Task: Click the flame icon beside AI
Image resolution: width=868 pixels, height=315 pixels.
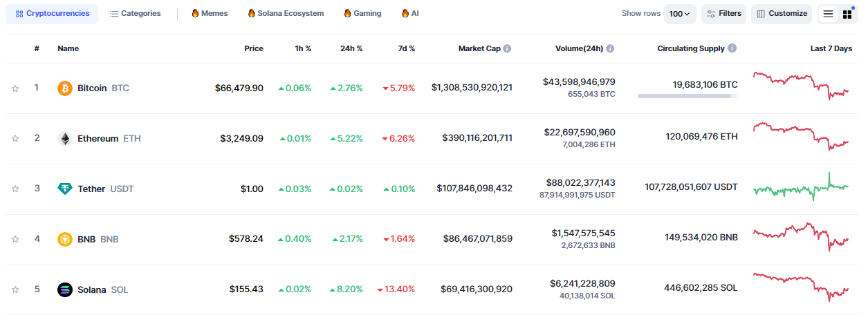Action: point(405,13)
